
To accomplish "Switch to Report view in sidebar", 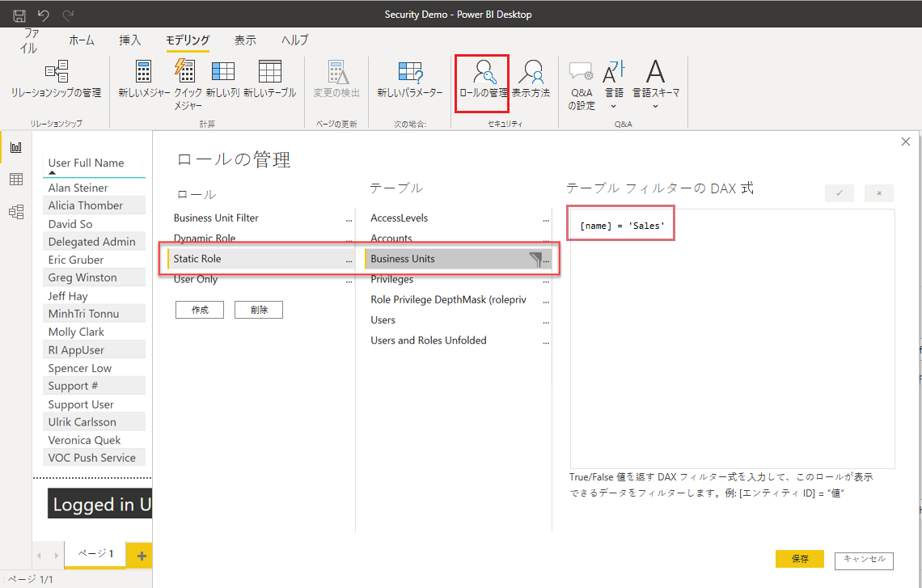I will coord(16,147).
